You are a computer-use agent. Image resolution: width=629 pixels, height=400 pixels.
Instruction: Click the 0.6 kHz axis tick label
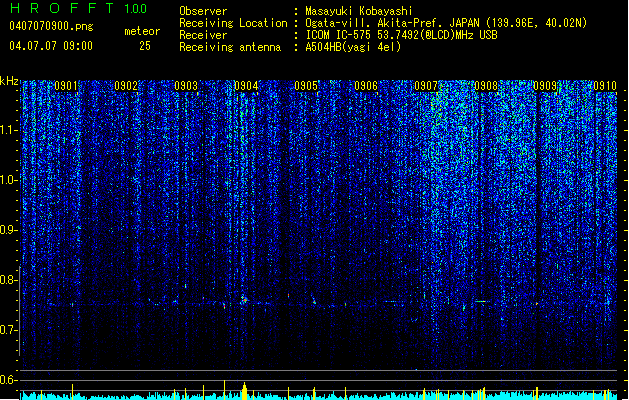[x=9, y=380]
